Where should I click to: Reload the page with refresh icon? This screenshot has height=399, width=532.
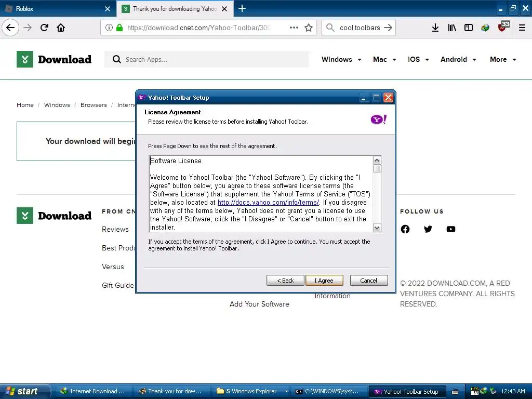click(x=44, y=28)
